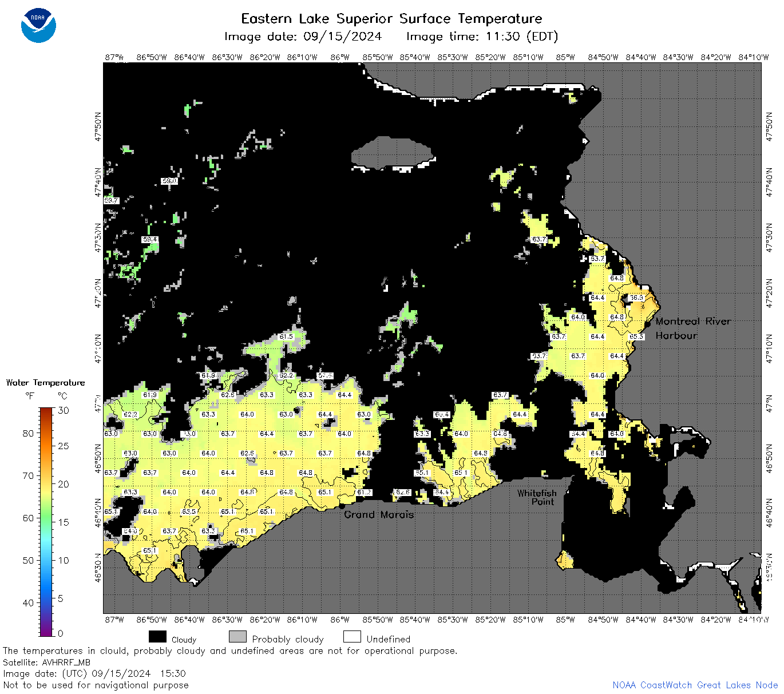Click the 30 °C tick on temperature scale
Screen dimensions: 784x694
point(64,410)
